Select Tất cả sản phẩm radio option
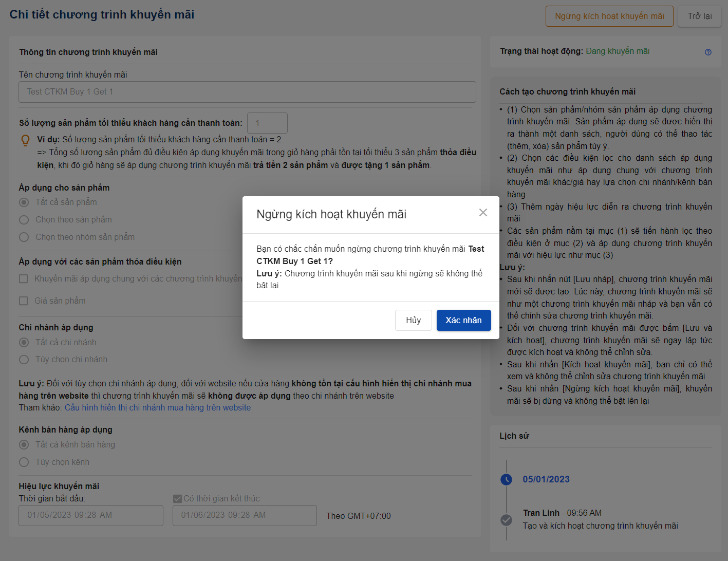The width and height of the screenshot is (728, 561). tap(24, 202)
